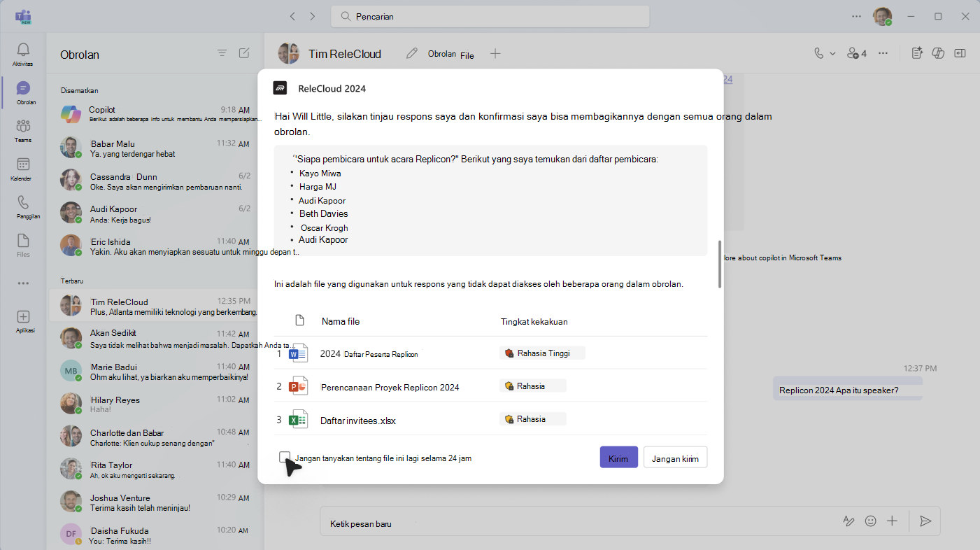This screenshot has height=550, width=980.
Task: View the 4 participants icon
Action: (857, 53)
